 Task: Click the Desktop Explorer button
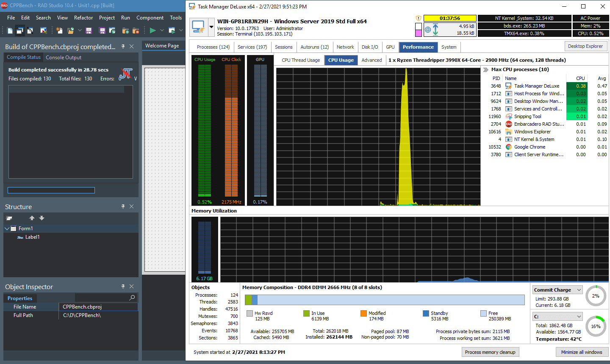point(585,46)
